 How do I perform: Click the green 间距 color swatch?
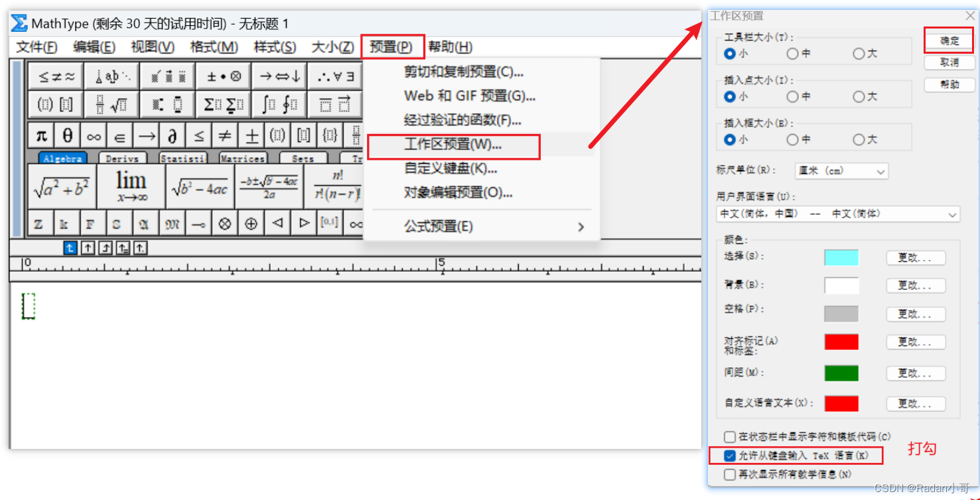(x=841, y=373)
